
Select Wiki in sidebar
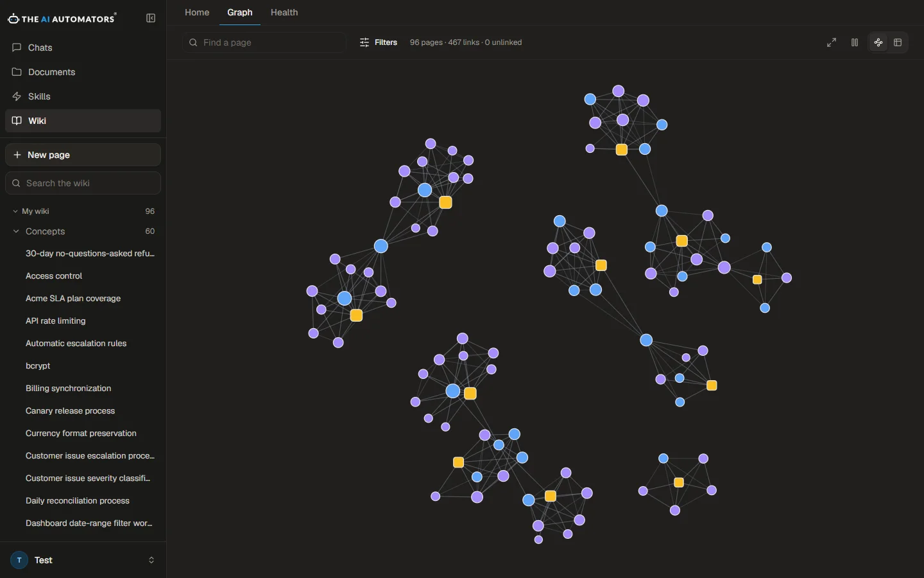coord(83,121)
